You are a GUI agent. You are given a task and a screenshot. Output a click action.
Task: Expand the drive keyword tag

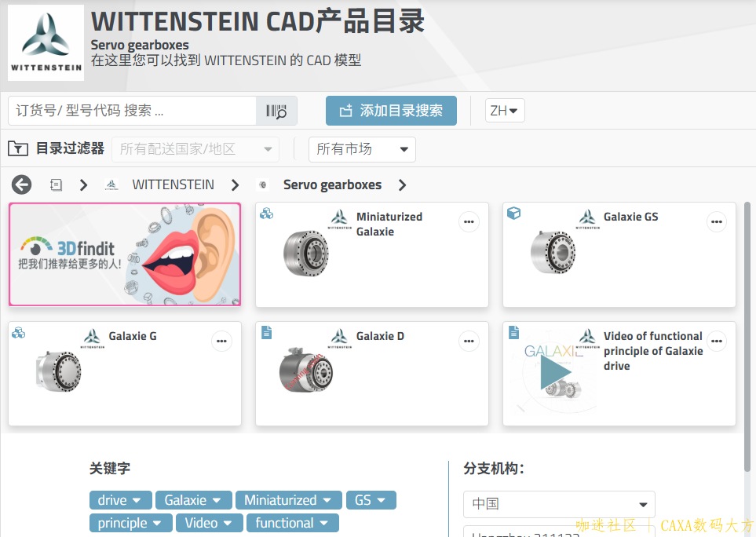[x=121, y=500]
